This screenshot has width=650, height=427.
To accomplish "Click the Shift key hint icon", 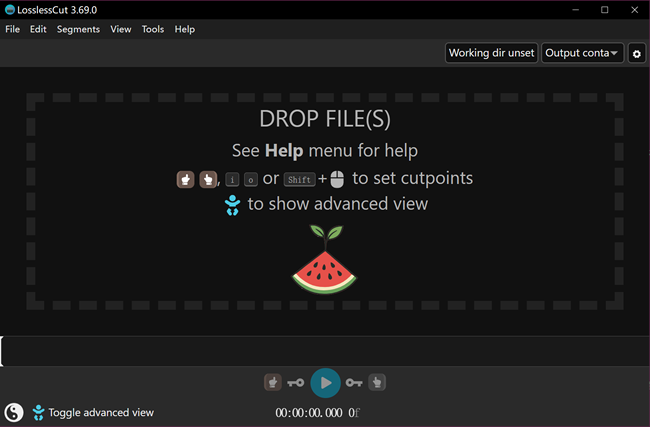I will (299, 180).
